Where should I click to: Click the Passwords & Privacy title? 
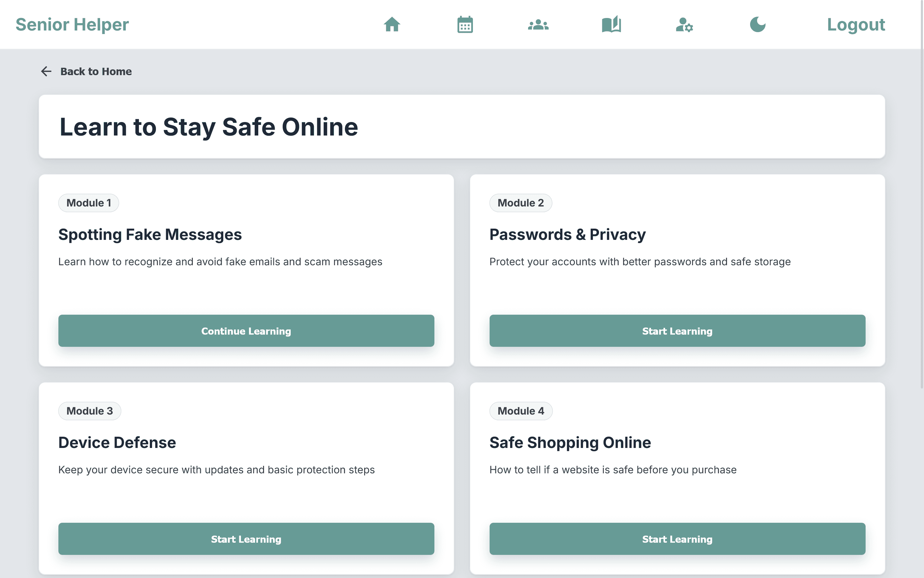pyautogui.click(x=567, y=234)
